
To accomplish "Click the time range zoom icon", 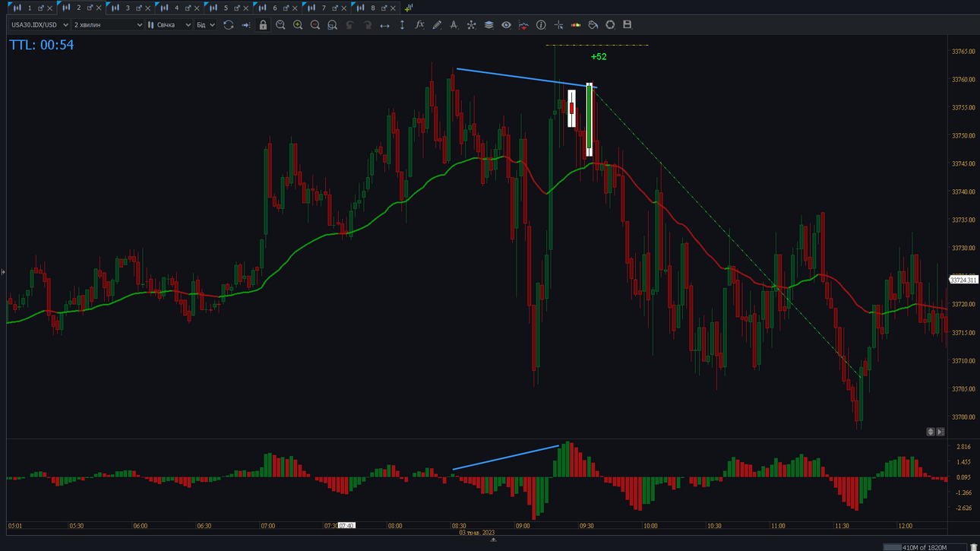I will (280, 25).
